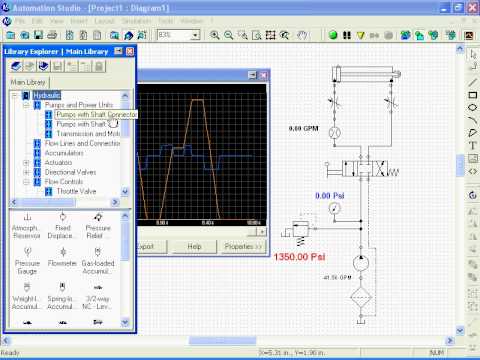
Task: Click the Zoom All Components icon
Action: tap(270, 35)
